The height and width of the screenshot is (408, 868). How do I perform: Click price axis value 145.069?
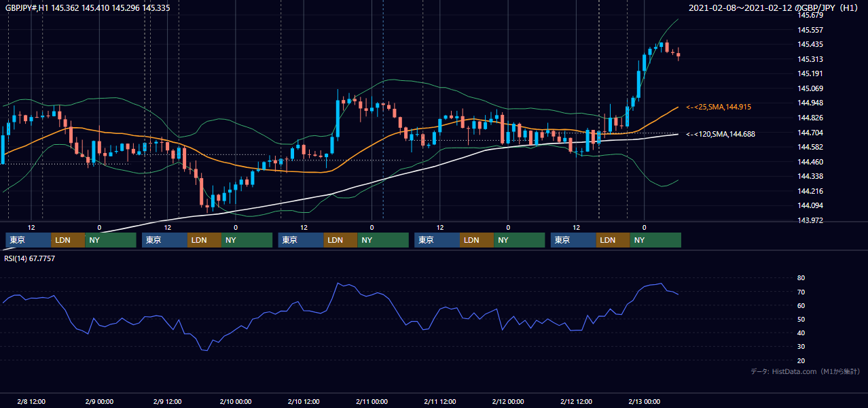tap(810, 88)
